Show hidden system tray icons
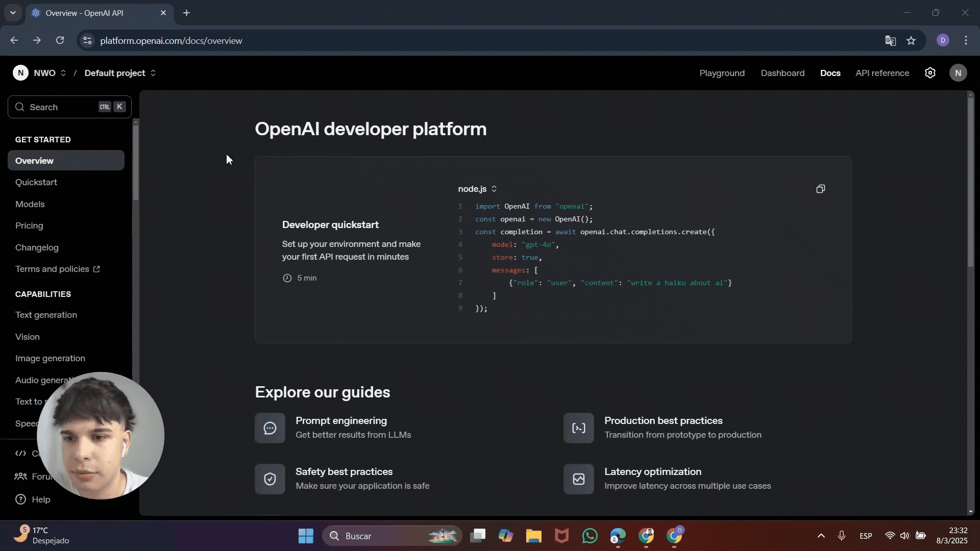980x551 pixels. pos(821,536)
